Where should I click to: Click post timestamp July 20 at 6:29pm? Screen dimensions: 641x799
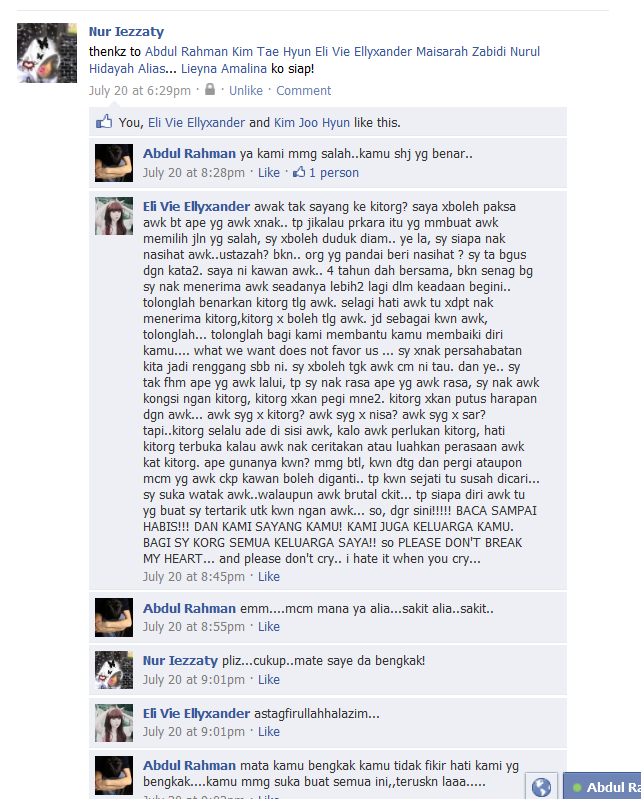(140, 91)
